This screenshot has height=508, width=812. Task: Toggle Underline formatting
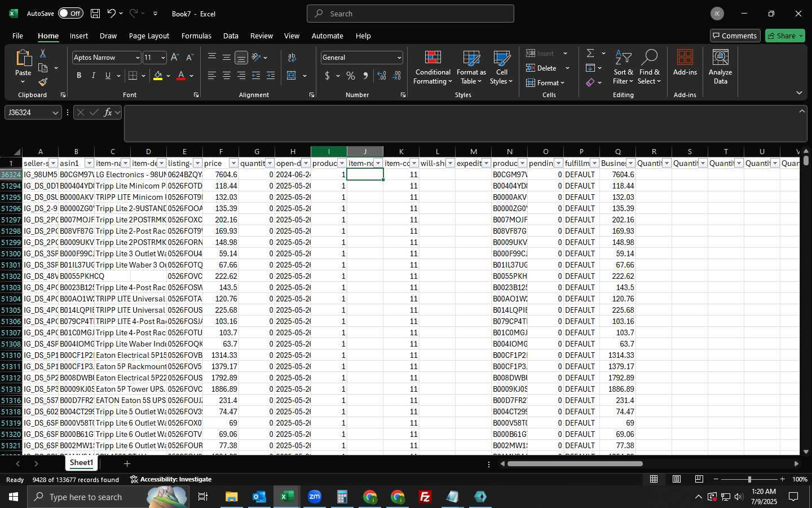108,76
